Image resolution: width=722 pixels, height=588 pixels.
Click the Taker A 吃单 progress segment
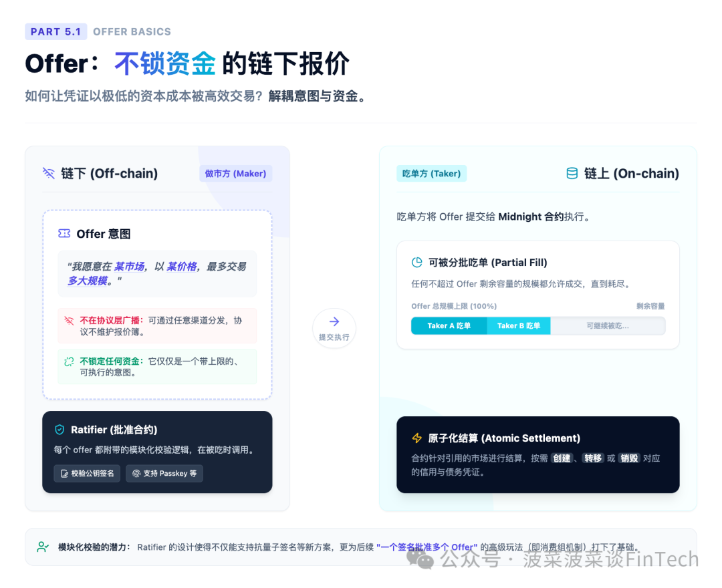pos(449,326)
